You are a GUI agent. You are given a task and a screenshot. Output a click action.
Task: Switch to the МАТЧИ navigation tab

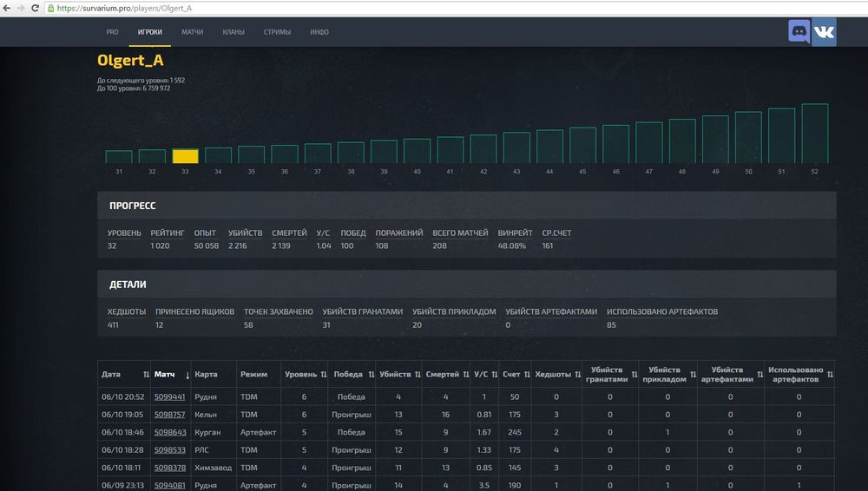[x=192, y=32]
